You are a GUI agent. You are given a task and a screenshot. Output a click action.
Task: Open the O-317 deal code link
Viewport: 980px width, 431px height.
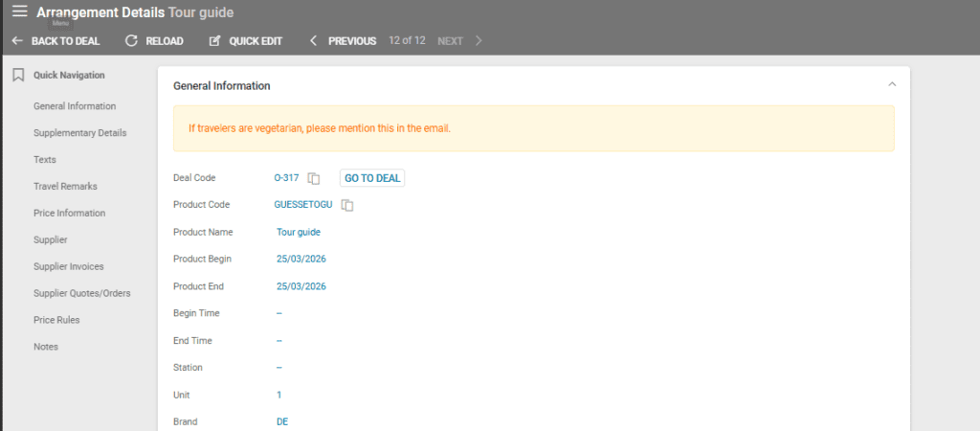click(286, 178)
